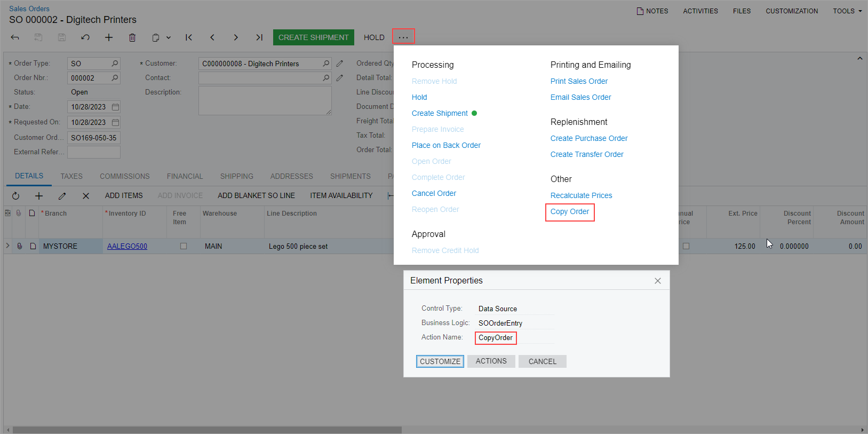Toggle the checkbox left of the 125.00 Ext. Price
868x434 pixels.
(x=686, y=246)
